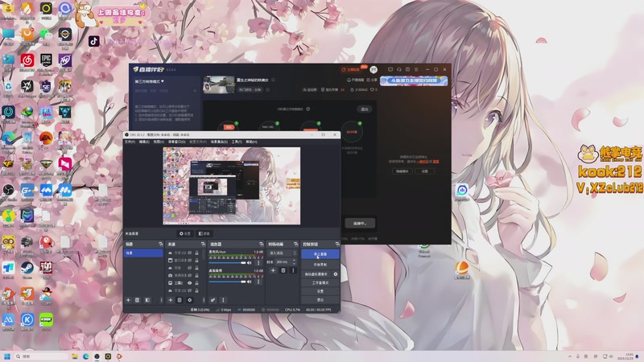Open the 帮助(H) menu in OBS

pyautogui.click(x=251, y=142)
